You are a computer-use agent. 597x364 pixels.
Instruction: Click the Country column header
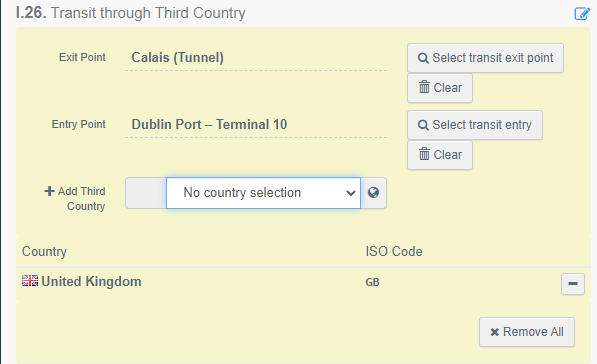point(44,252)
